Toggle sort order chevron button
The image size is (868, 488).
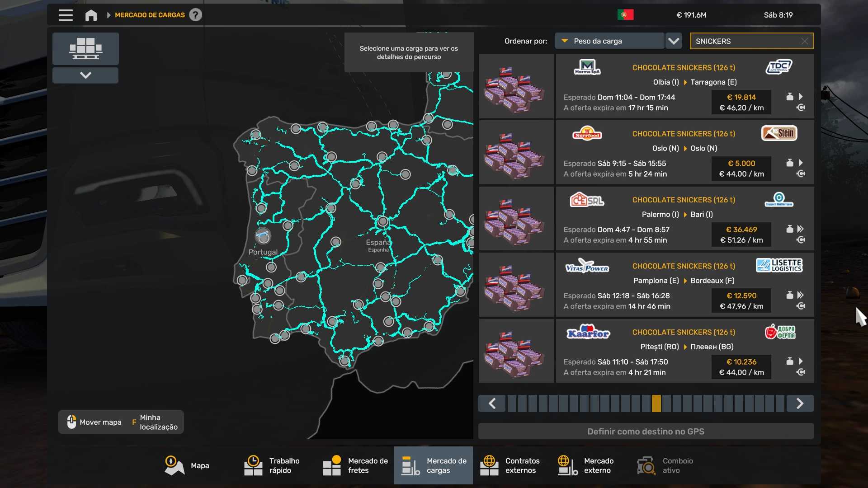[674, 41]
